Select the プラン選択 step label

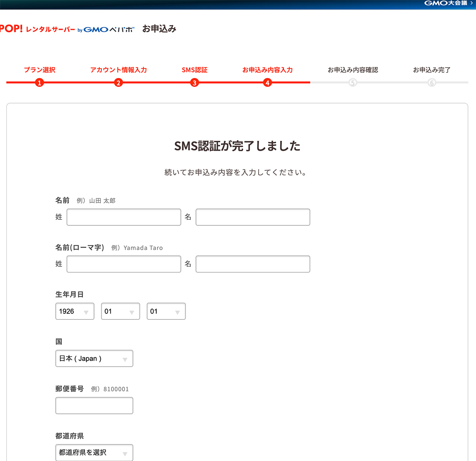click(x=39, y=70)
